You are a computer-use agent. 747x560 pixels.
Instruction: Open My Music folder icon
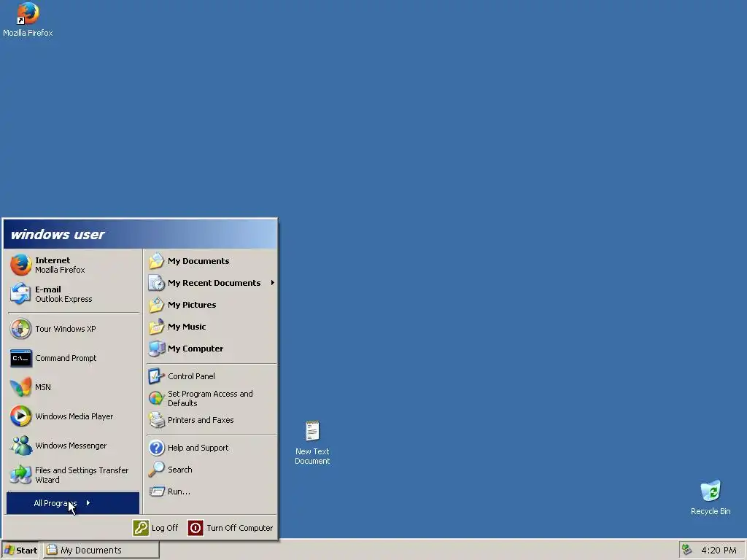coord(156,327)
